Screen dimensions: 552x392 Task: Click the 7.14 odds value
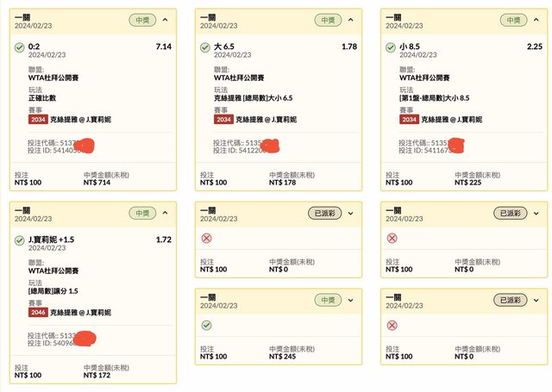pyautogui.click(x=163, y=47)
